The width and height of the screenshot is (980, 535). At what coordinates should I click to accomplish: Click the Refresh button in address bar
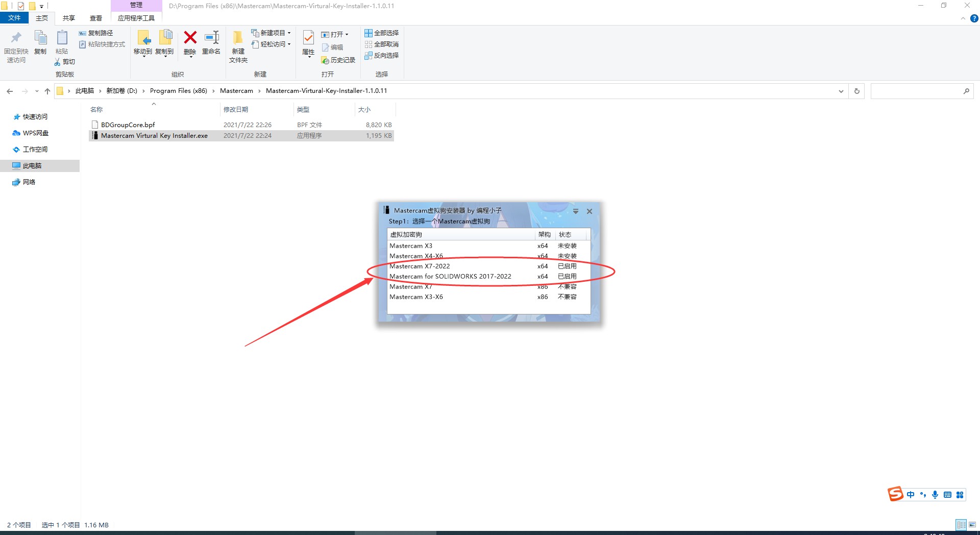tap(857, 91)
